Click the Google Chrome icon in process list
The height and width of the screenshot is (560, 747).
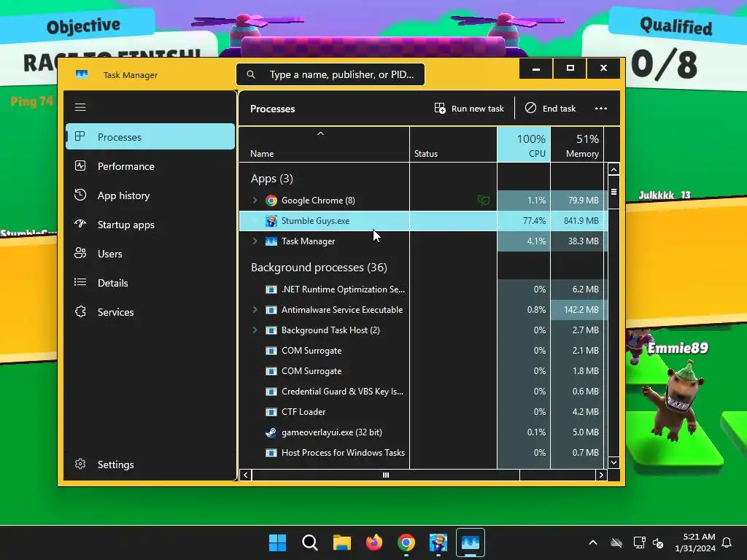(x=271, y=201)
